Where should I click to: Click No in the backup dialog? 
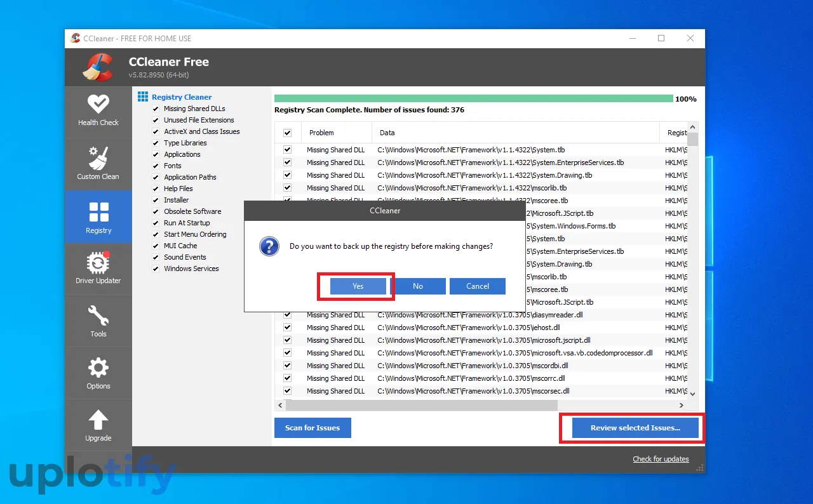tap(418, 286)
